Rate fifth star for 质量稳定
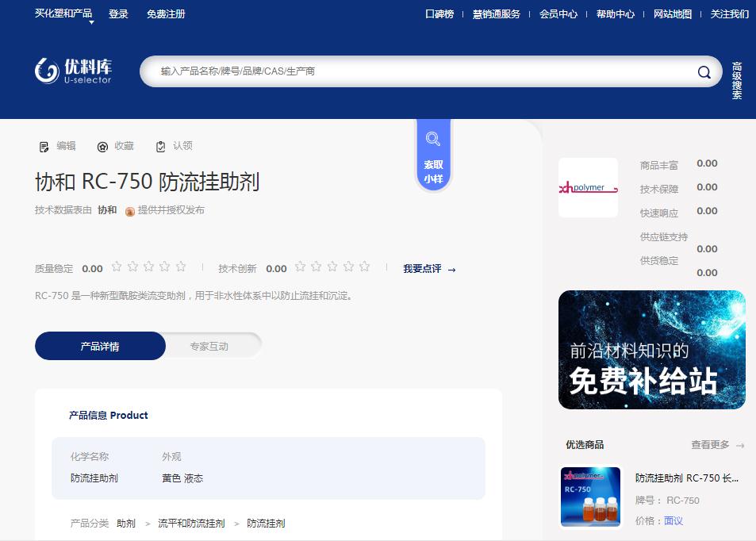This screenshot has width=756, height=541. point(181,267)
